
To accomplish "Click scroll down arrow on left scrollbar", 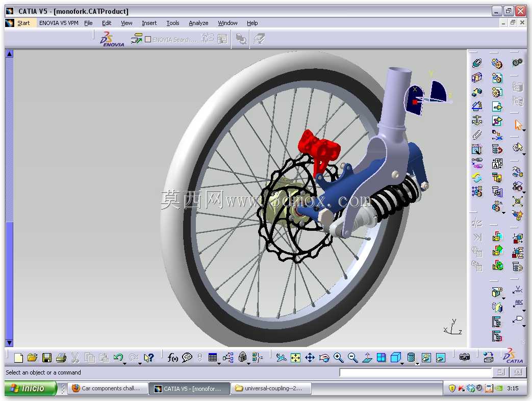I will [x=9, y=343].
